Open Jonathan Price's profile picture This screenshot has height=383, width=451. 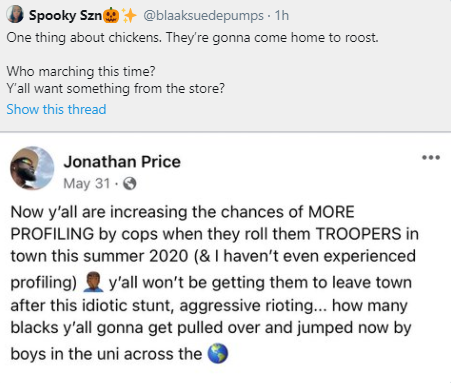32,168
